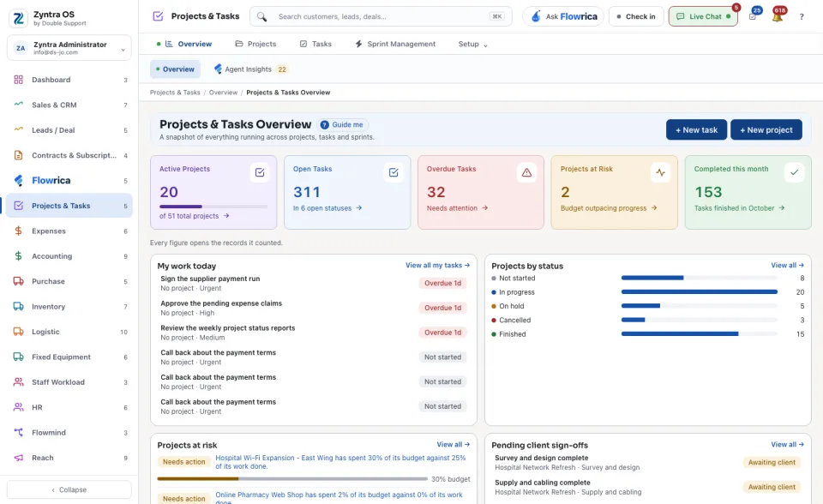Screen dimensions: 823x504
Task: Click the New project button
Action: coord(766,129)
